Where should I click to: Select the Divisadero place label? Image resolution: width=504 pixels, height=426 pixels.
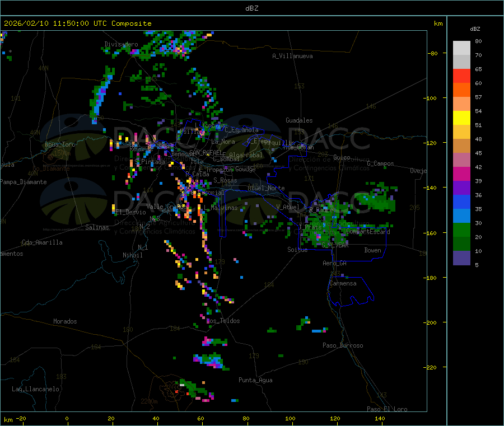121,44
